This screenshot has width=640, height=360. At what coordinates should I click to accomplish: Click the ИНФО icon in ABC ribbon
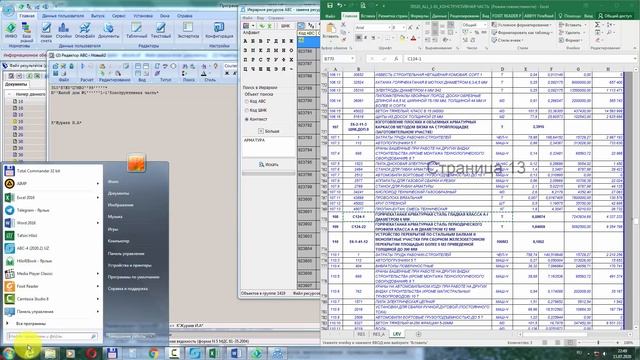tap(11, 31)
